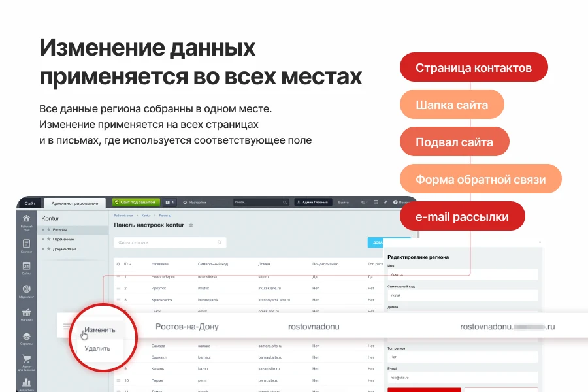Click the Имя input field containing Иркутск

coord(463,274)
